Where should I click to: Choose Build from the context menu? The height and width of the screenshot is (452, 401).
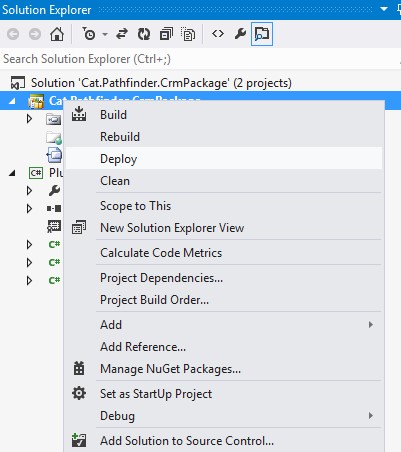(224, 115)
